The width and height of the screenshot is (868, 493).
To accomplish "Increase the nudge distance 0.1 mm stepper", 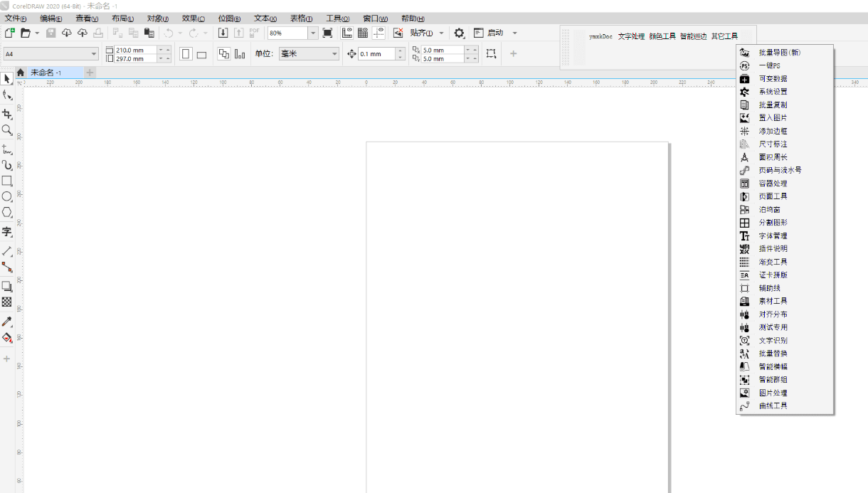I will (401, 51).
